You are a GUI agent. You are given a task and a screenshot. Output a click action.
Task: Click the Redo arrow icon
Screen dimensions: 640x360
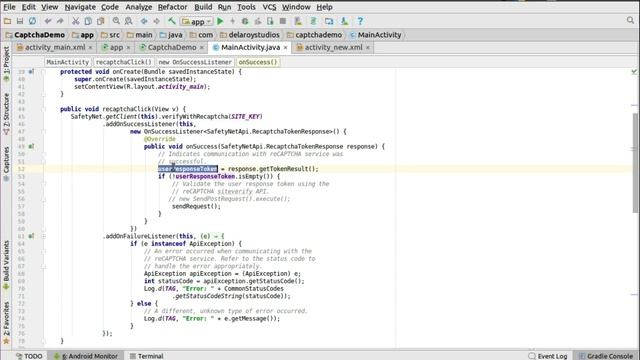[60, 21]
